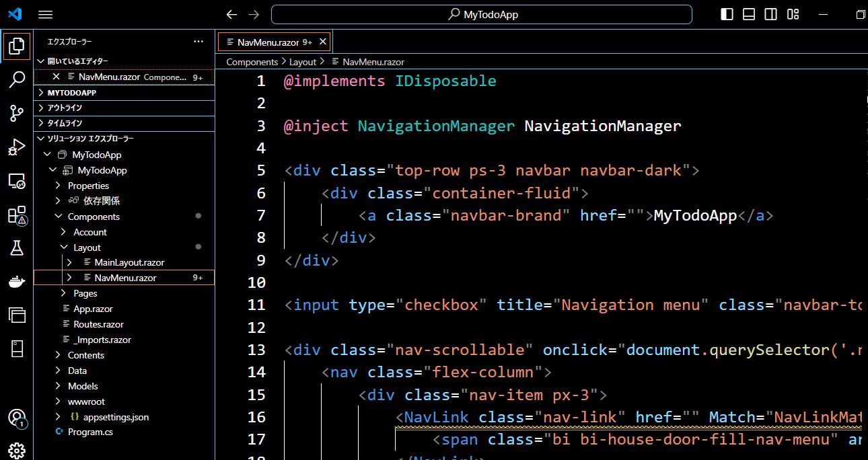Open the Run and Debug view
868x460 pixels.
click(x=17, y=148)
